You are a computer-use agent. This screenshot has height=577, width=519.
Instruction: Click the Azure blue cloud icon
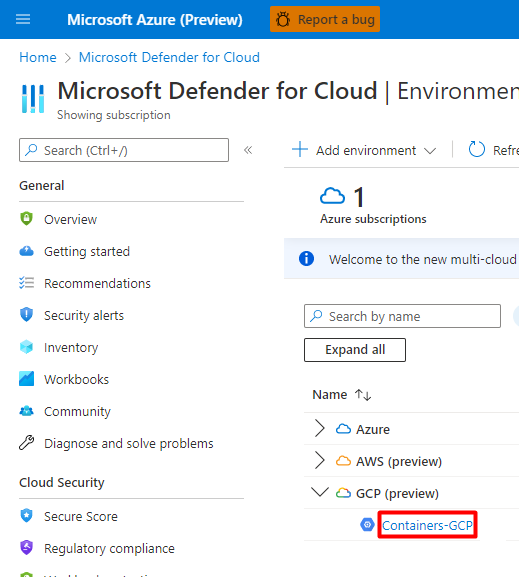(x=343, y=429)
